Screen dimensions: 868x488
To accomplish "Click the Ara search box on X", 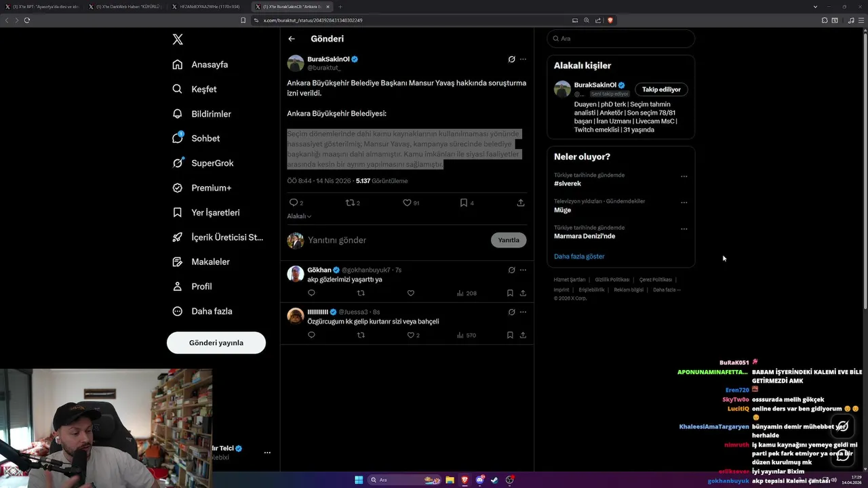I will point(621,39).
